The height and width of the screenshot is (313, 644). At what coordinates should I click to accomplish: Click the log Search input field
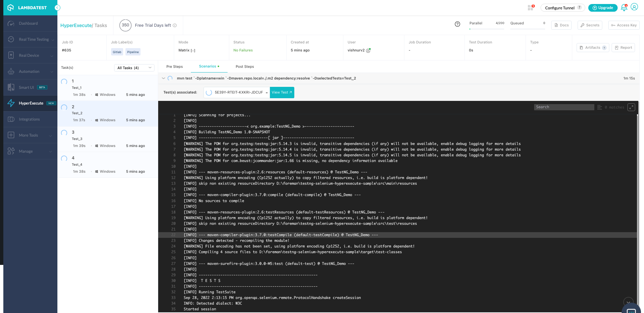pos(564,107)
